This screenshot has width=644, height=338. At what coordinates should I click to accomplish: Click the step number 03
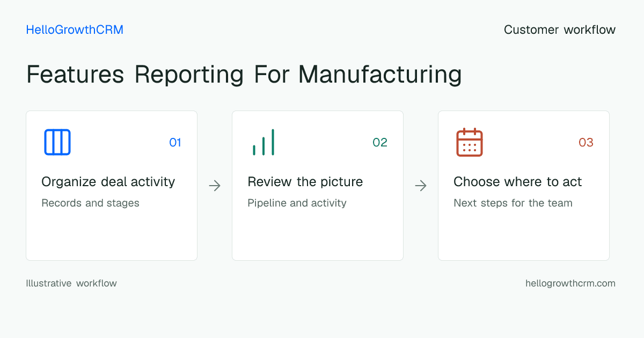coord(586,142)
